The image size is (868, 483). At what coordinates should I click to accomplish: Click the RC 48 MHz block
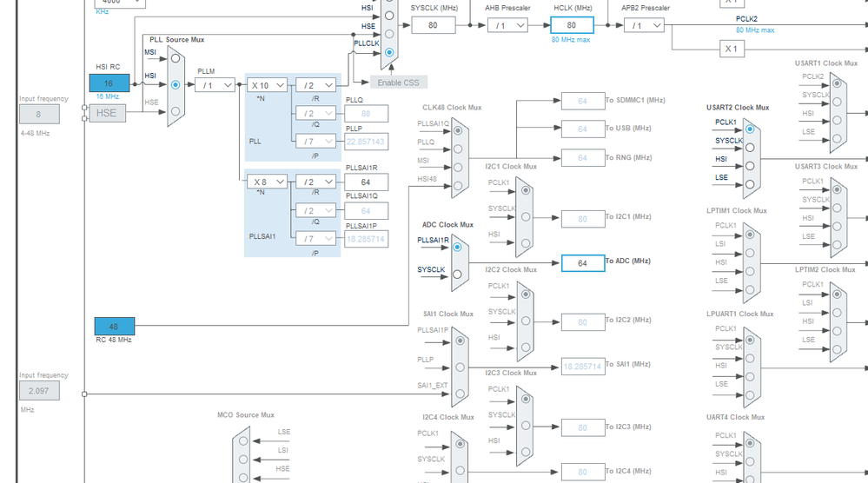pos(115,327)
